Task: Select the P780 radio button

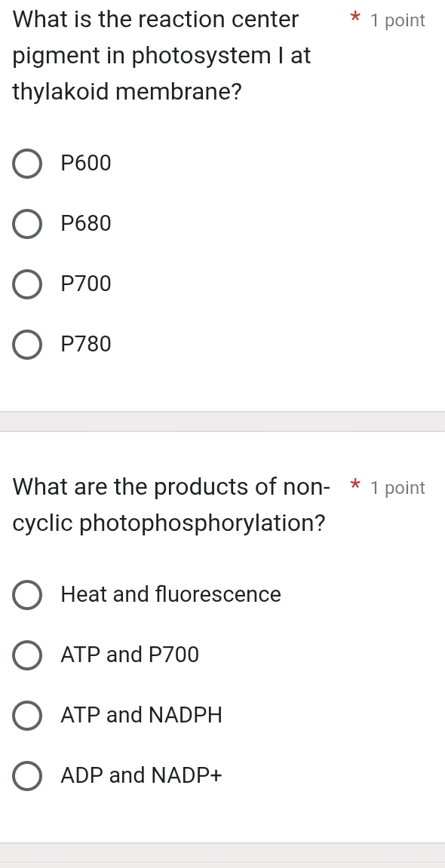Action: click(x=26, y=345)
